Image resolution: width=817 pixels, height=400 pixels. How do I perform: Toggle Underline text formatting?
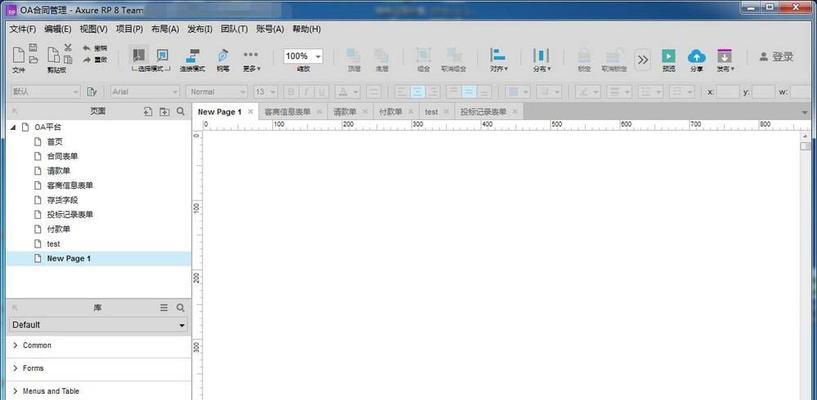[322, 92]
